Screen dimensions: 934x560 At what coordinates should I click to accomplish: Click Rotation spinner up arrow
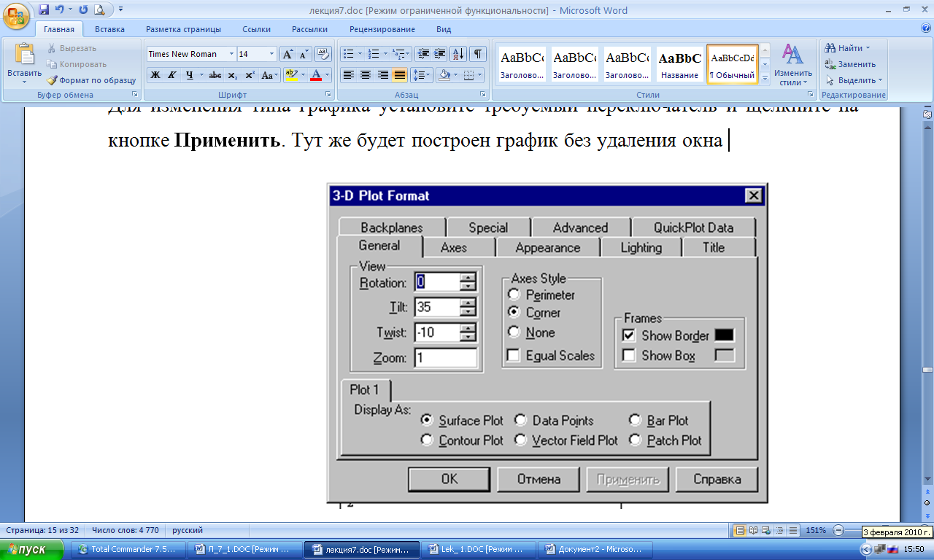(x=468, y=277)
